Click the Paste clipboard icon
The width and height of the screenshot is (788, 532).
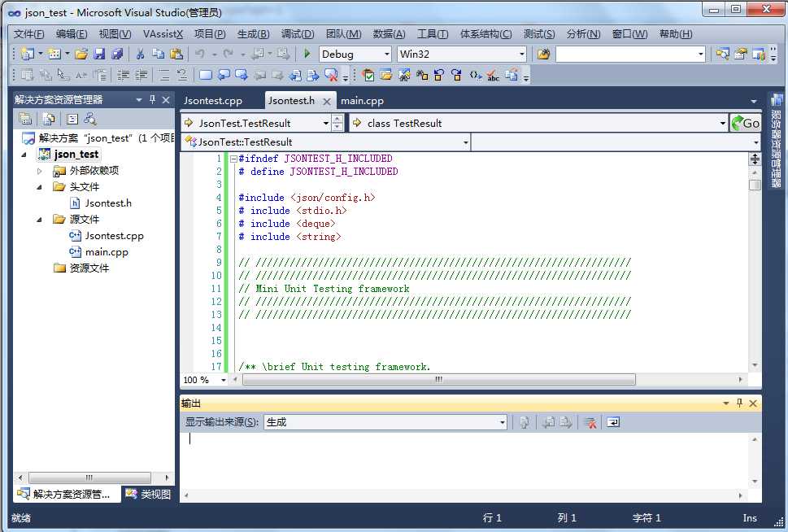(x=176, y=54)
